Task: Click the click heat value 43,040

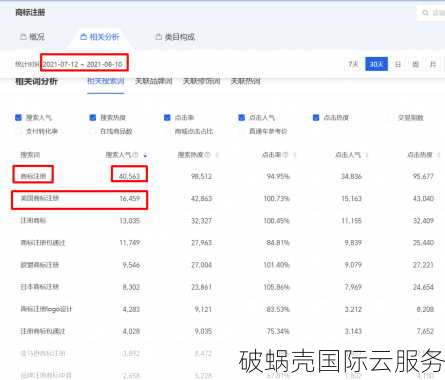Action: 423,198
